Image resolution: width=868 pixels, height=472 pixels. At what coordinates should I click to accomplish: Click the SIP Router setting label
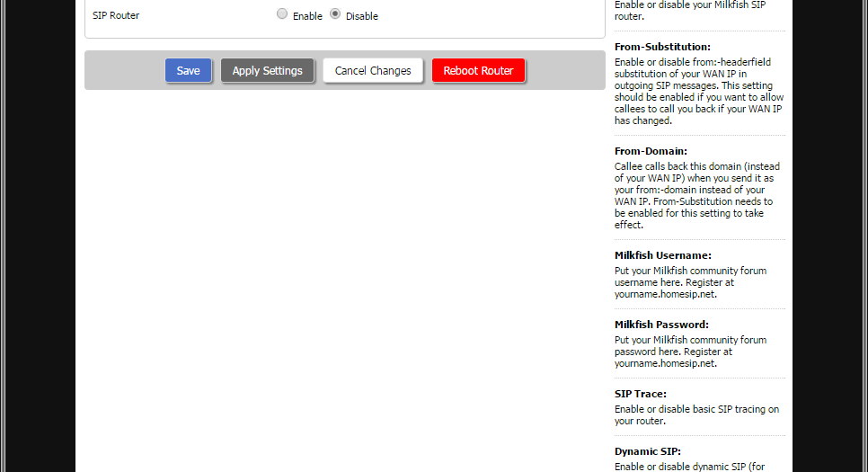(116, 15)
